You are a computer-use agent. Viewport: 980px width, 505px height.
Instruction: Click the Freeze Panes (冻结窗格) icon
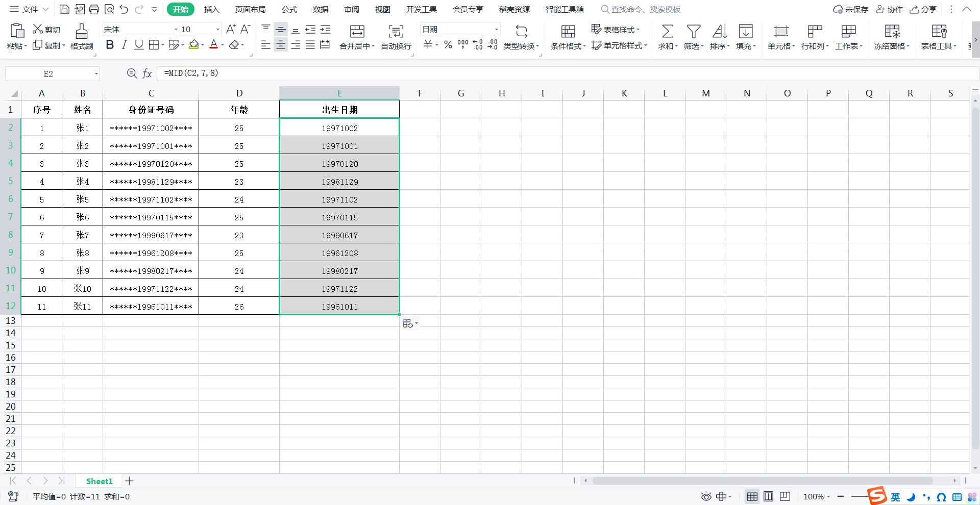tap(892, 32)
